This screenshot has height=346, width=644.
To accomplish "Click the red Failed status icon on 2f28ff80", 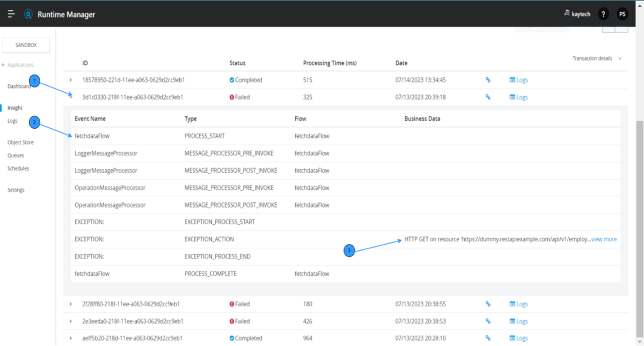I will [x=231, y=304].
